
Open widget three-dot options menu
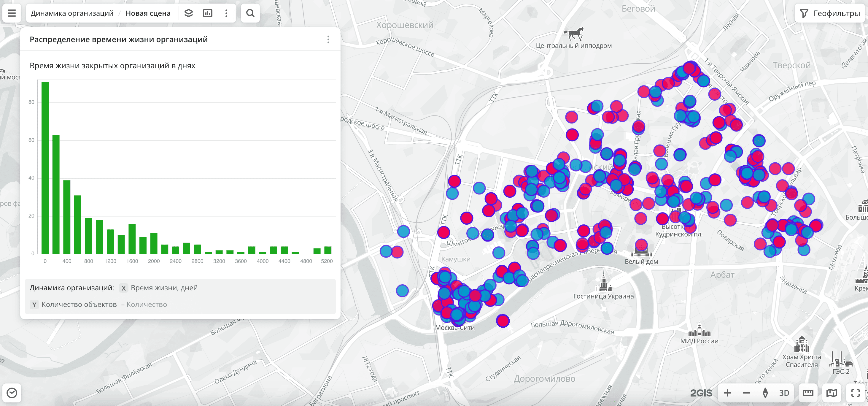pyautogui.click(x=328, y=39)
